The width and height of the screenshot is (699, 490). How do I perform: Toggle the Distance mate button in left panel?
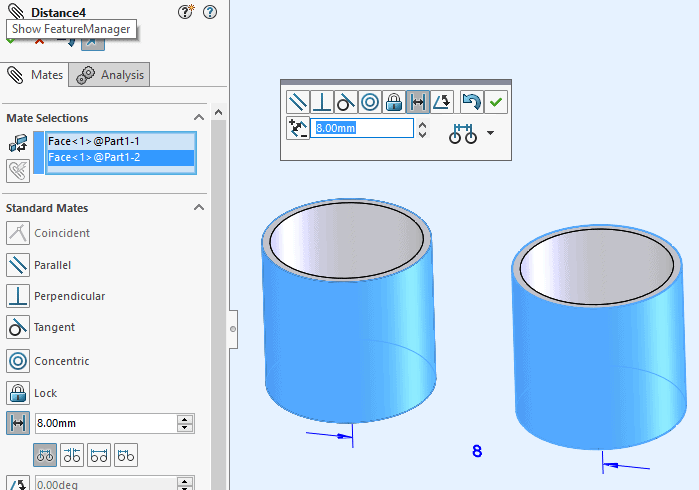pos(18,423)
